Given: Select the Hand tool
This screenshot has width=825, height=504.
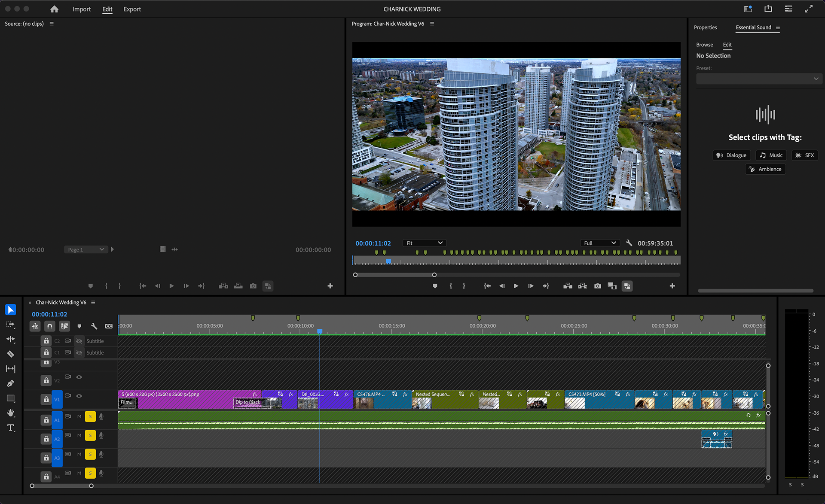Looking at the screenshot, I should tap(11, 413).
